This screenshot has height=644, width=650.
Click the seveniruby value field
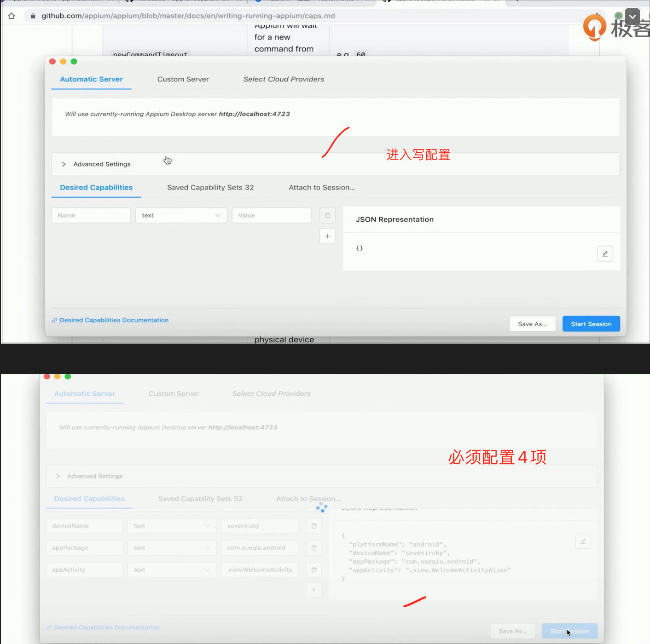[260, 526]
